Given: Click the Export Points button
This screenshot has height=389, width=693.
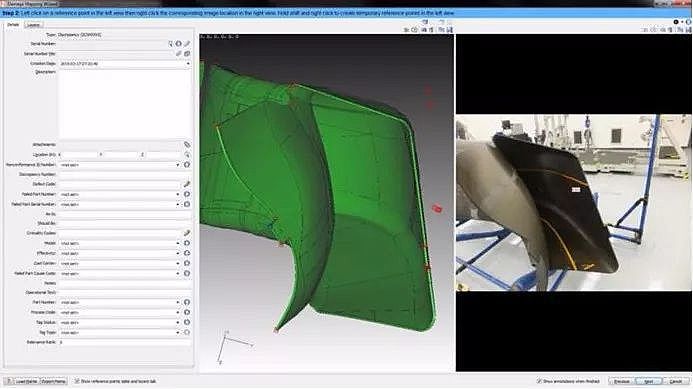Looking at the screenshot, I should click(x=53, y=381).
